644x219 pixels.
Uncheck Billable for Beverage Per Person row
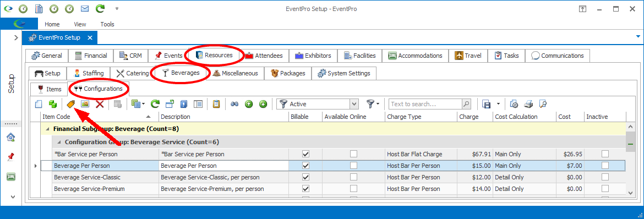pyautogui.click(x=305, y=166)
